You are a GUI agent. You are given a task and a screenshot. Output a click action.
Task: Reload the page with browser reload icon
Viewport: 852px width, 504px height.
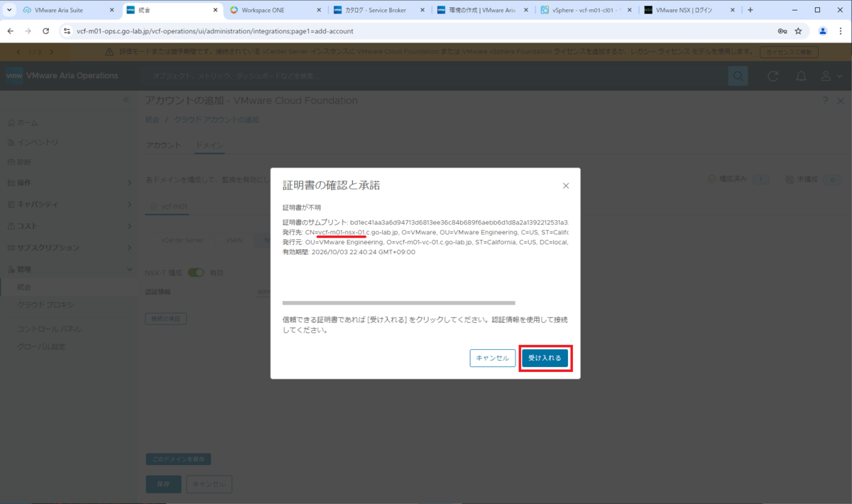coord(46,31)
